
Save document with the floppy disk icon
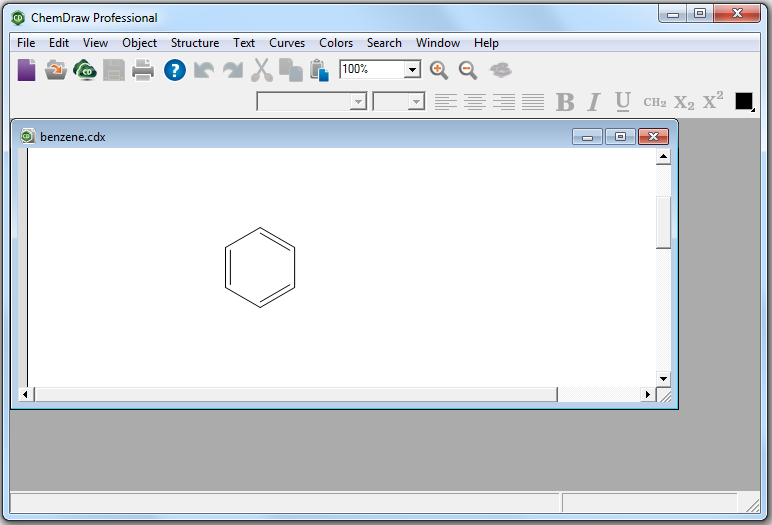(x=114, y=70)
